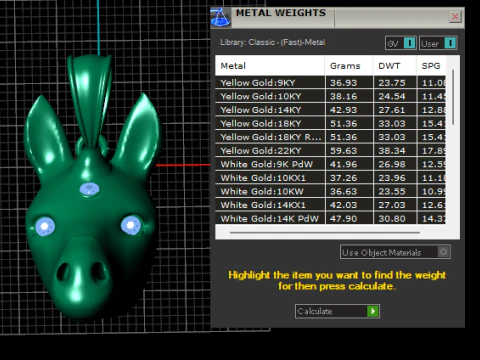Click the 24.54 DWT value

392,96
